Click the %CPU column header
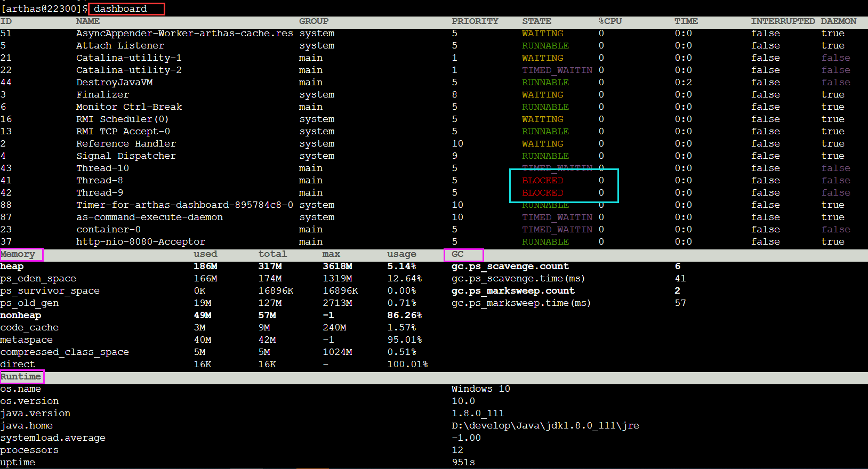Screen dimensions: 868x469 click(610, 21)
